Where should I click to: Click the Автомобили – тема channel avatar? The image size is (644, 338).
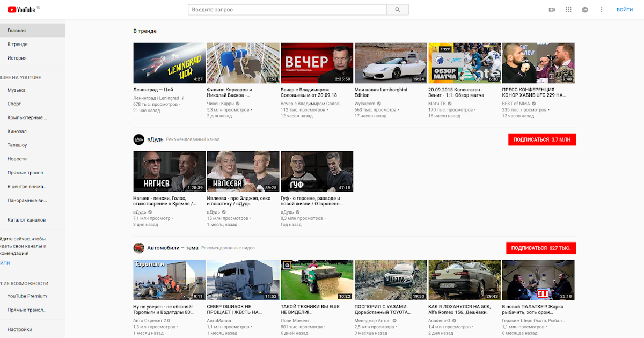138,248
